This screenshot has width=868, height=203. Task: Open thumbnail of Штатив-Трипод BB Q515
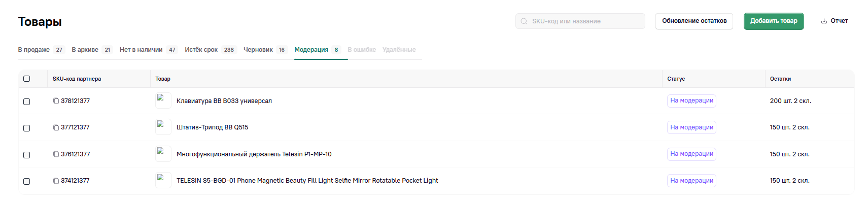pyautogui.click(x=163, y=127)
